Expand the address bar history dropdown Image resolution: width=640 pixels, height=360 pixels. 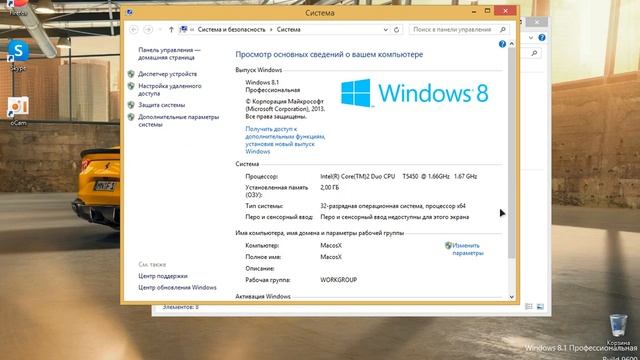[385, 29]
